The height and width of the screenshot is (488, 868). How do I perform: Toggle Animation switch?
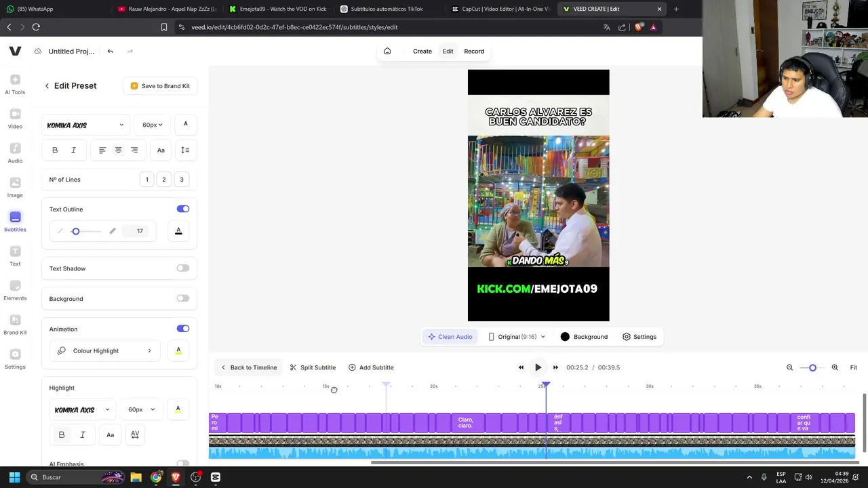(183, 329)
